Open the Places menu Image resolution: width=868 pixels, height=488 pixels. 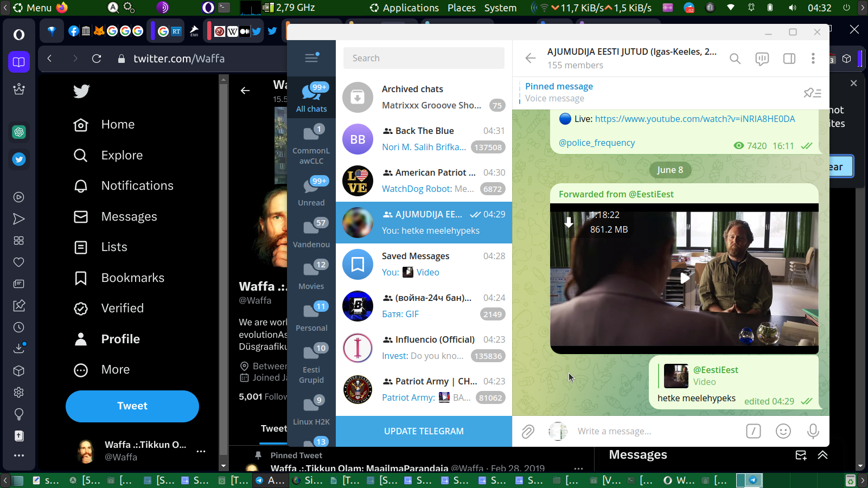point(462,8)
